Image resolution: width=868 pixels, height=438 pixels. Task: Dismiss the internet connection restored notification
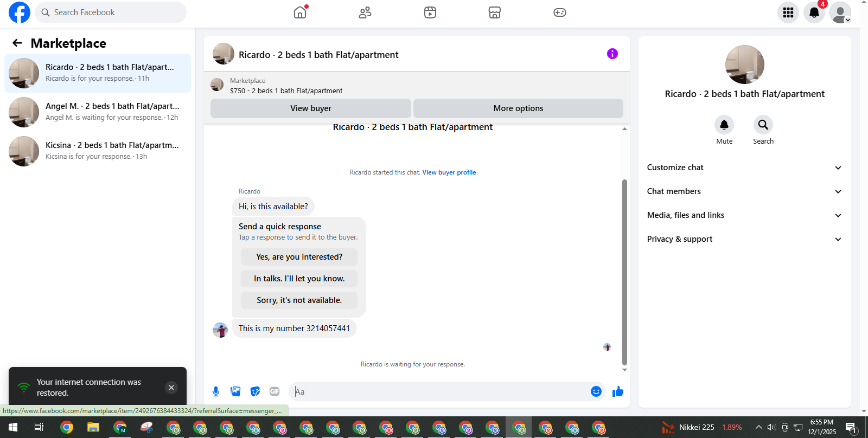pos(171,388)
